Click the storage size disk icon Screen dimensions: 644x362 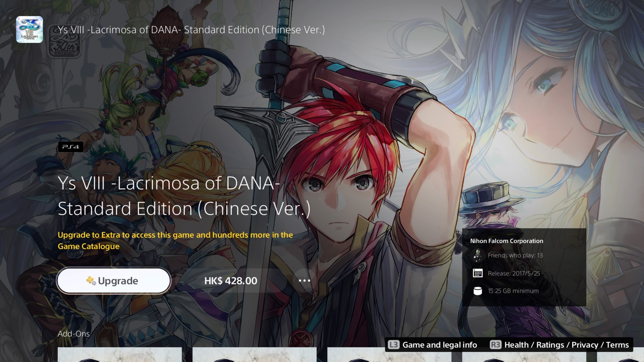[x=478, y=291]
